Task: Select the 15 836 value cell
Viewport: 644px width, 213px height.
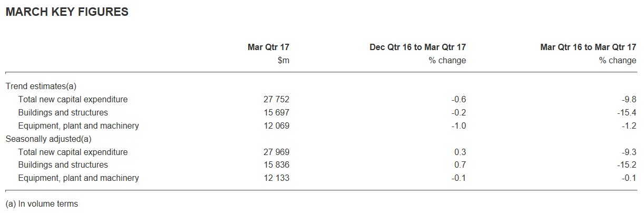Action: pos(276,164)
